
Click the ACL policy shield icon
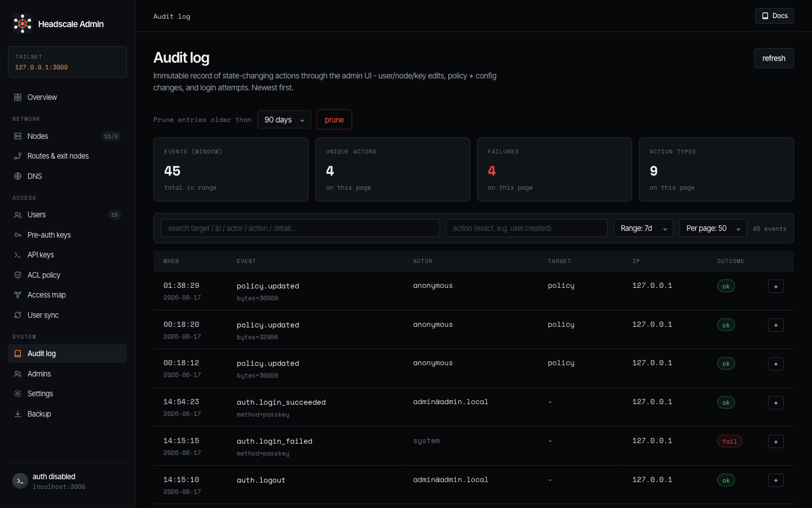[x=17, y=275]
